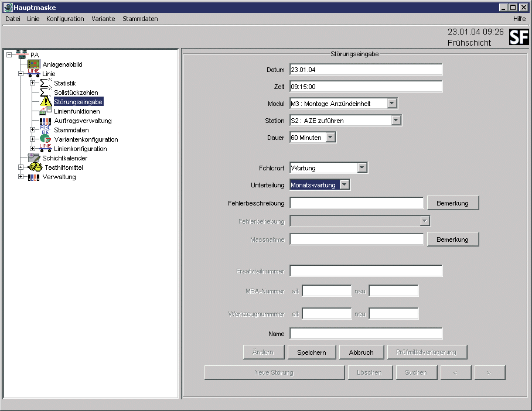Expand the Verwaltung tree node
Viewport: 532px width, 411px height.
(21, 177)
